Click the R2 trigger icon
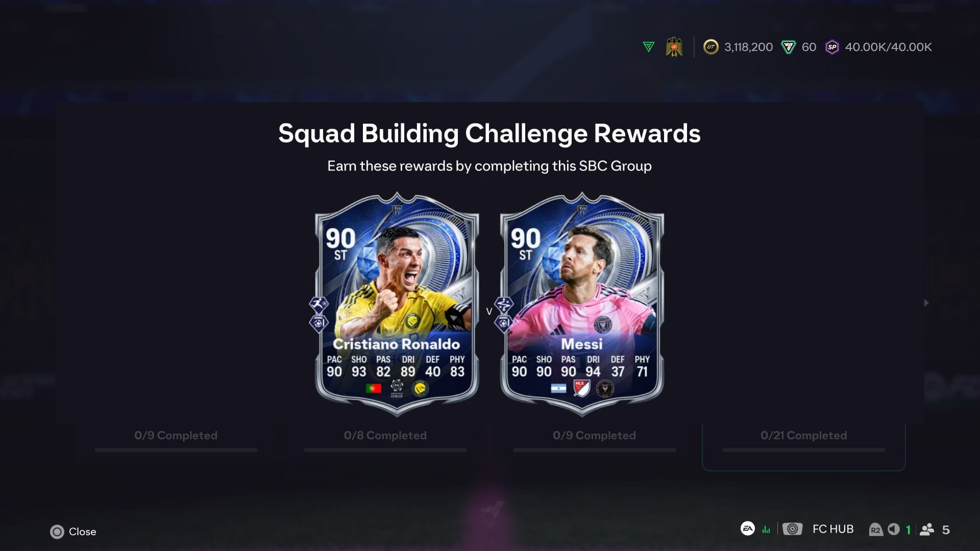Screen dimensions: 980x551 (875, 530)
